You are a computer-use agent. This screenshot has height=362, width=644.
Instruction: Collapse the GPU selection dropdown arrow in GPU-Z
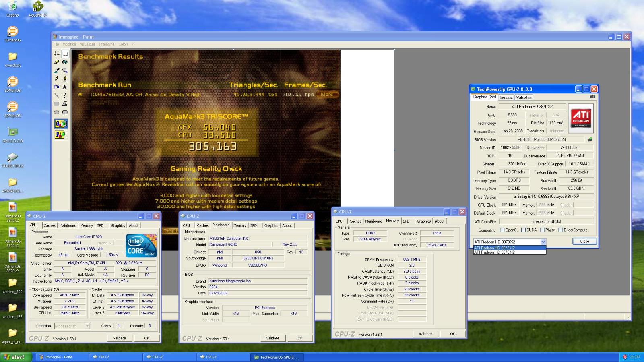543,242
